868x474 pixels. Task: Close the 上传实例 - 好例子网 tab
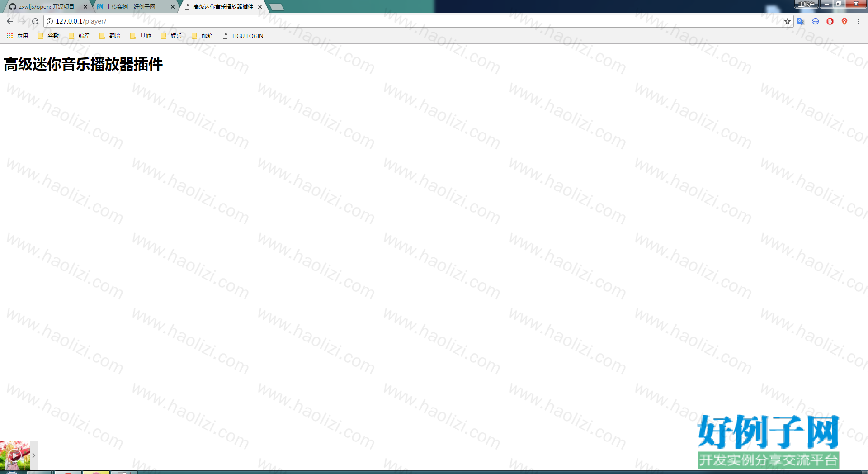(172, 7)
